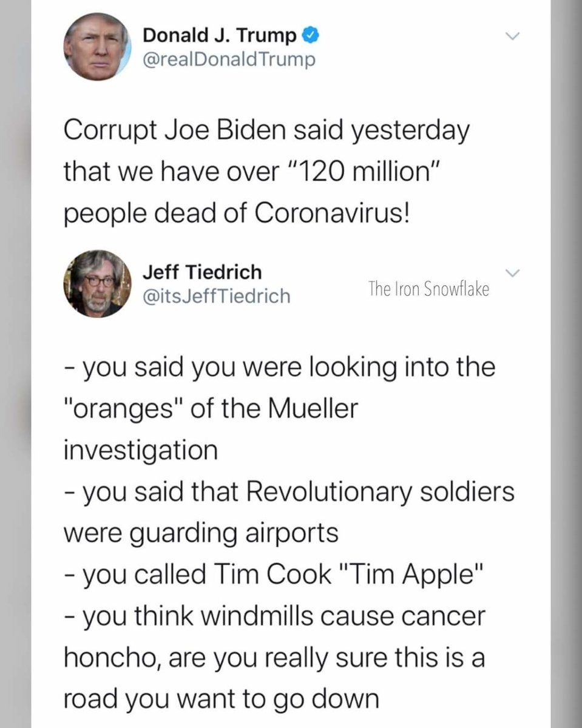Click the "road you want to go down" line

(221, 698)
